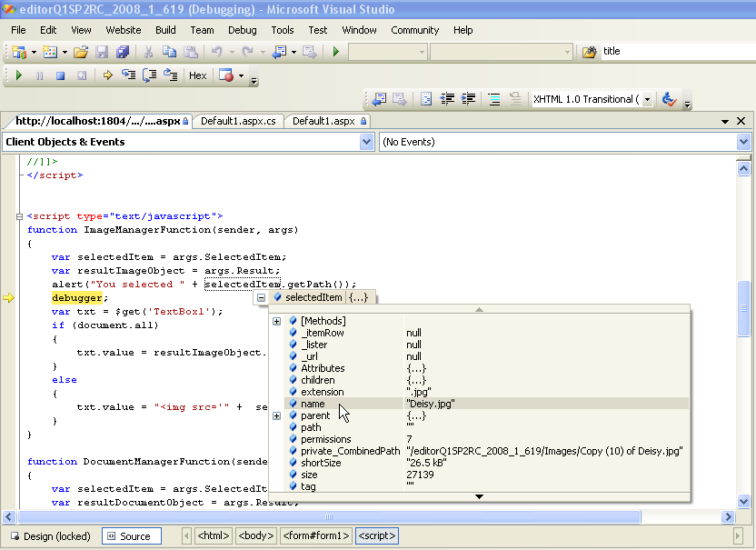This screenshot has height=550, width=756.
Task: Expand the [Methods] node in datatip
Action: [x=277, y=321]
